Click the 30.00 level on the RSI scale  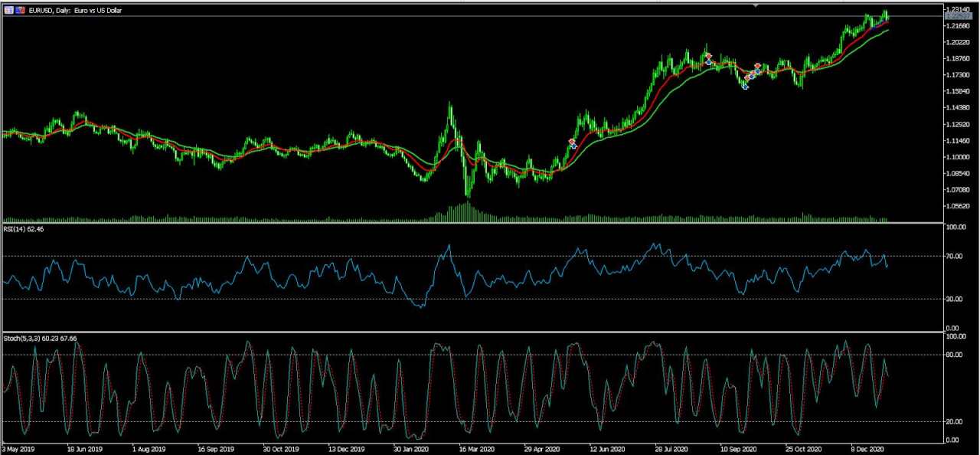[x=955, y=299]
